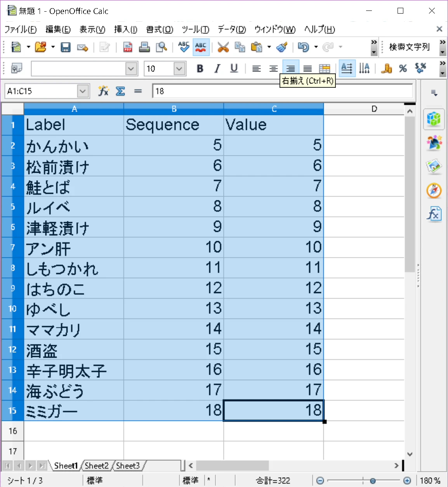Open the sidebar settings menu
This screenshot has height=487, width=448.
click(434, 93)
